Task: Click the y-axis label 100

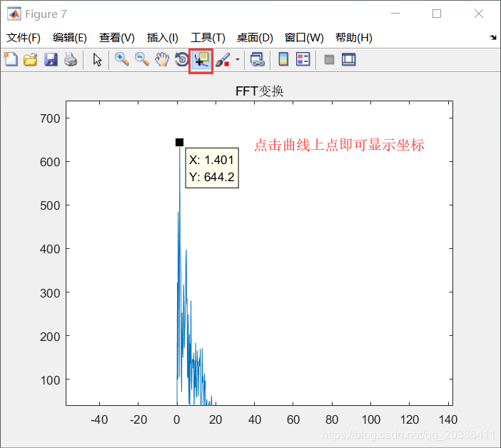Action: coord(50,380)
